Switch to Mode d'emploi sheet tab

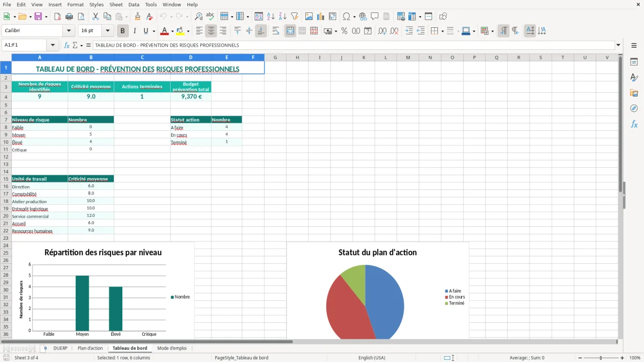tap(172, 348)
